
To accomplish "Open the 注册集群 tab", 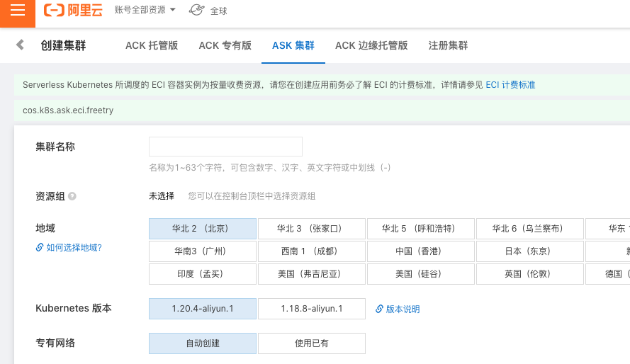I will point(448,45).
